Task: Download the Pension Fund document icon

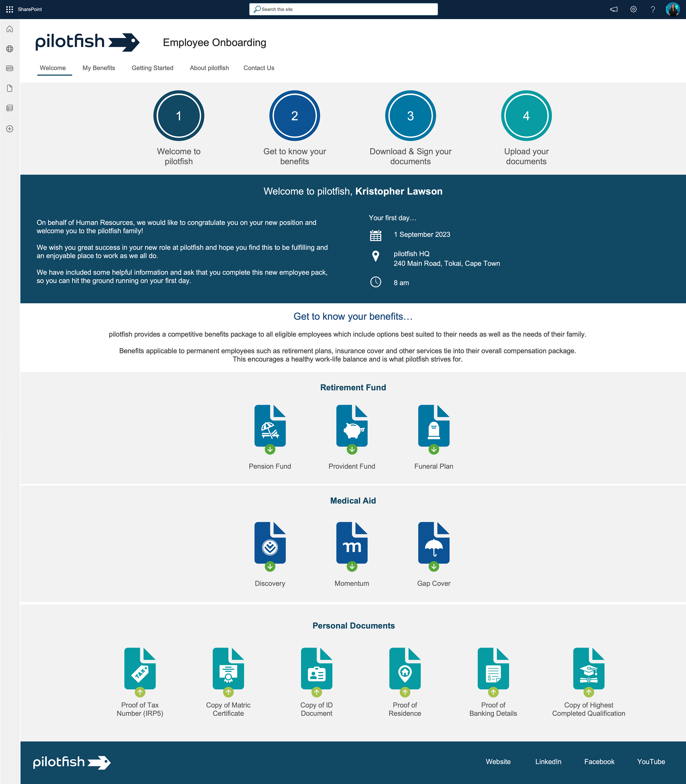Action: [x=270, y=430]
